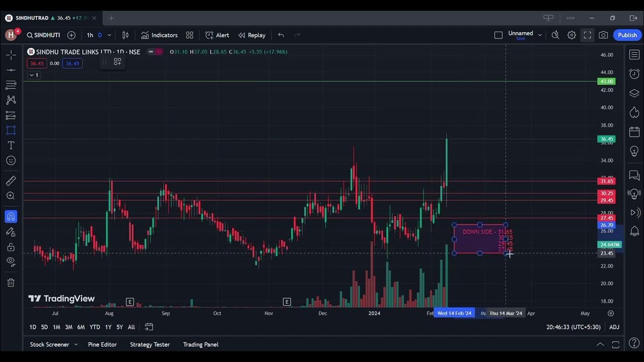Open the timezone UTC+5:30 menu
Image resolution: width=644 pixels, height=362 pixels.
[x=574, y=327]
